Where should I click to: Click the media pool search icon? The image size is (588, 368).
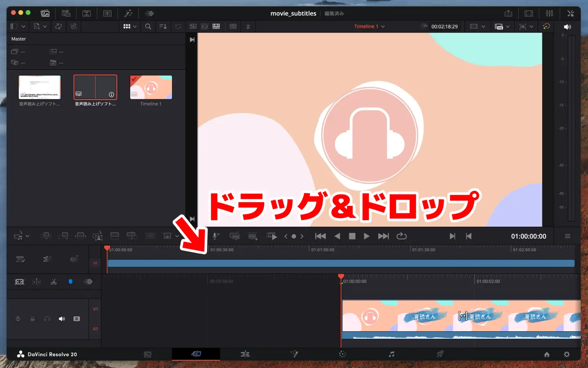point(148,26)
